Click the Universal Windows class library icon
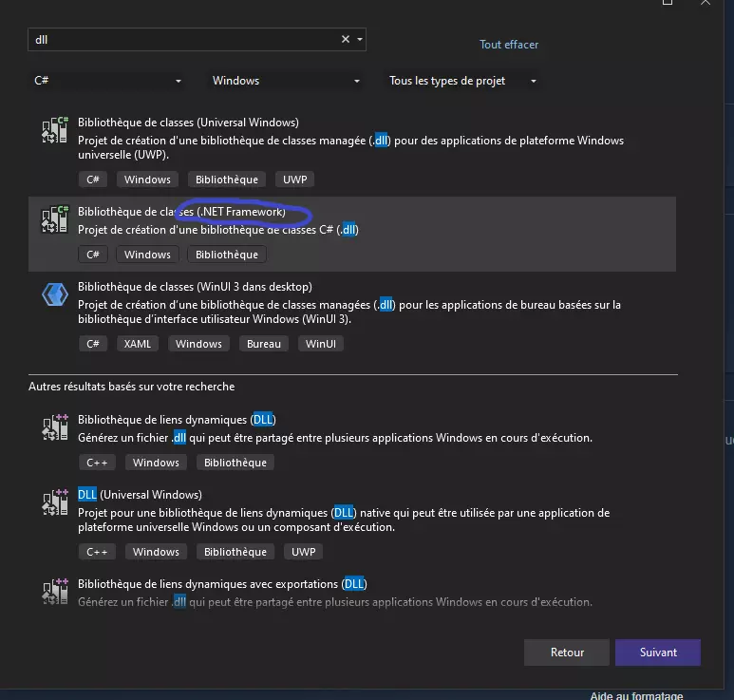734x700 pixels. pos(55,130)
